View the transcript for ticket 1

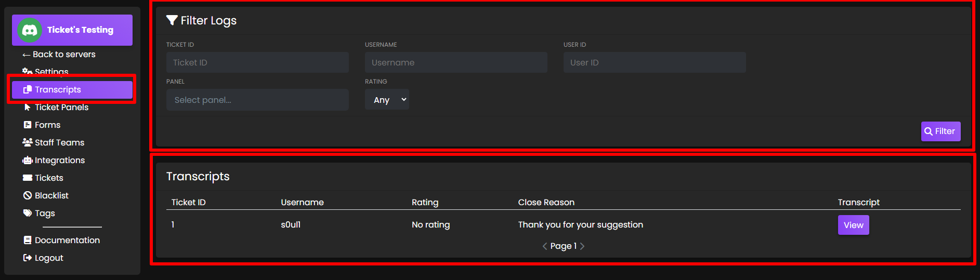click(853, 225)
